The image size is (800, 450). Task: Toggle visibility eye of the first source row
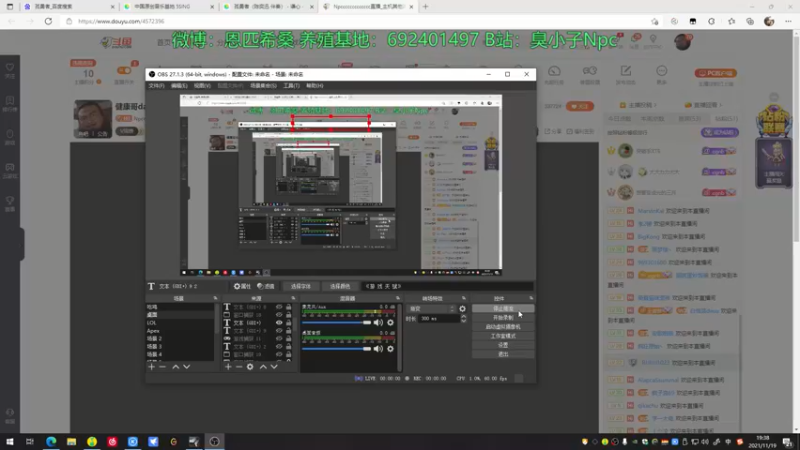tap(279, 307)
